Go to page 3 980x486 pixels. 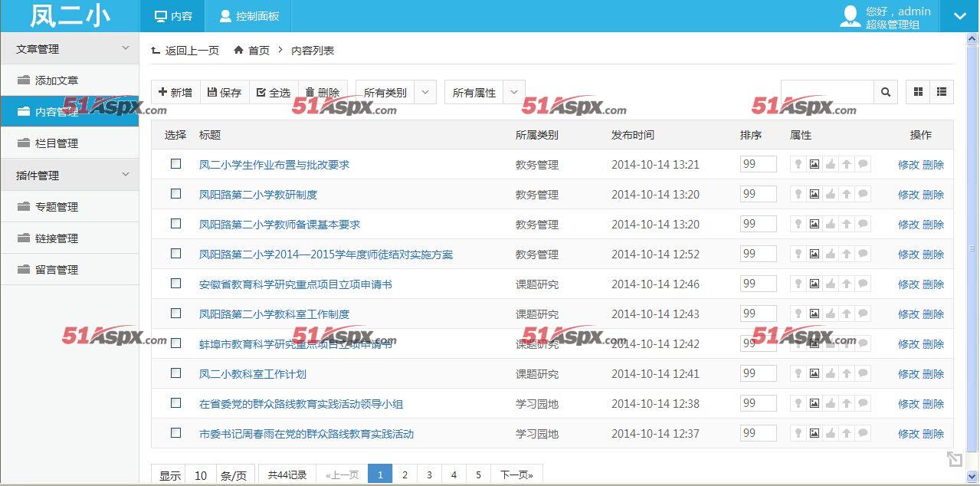[429, 475]
